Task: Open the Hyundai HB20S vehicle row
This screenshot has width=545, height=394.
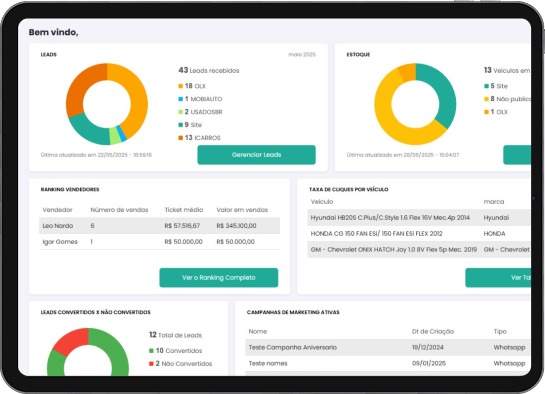Action: [419, 217]
